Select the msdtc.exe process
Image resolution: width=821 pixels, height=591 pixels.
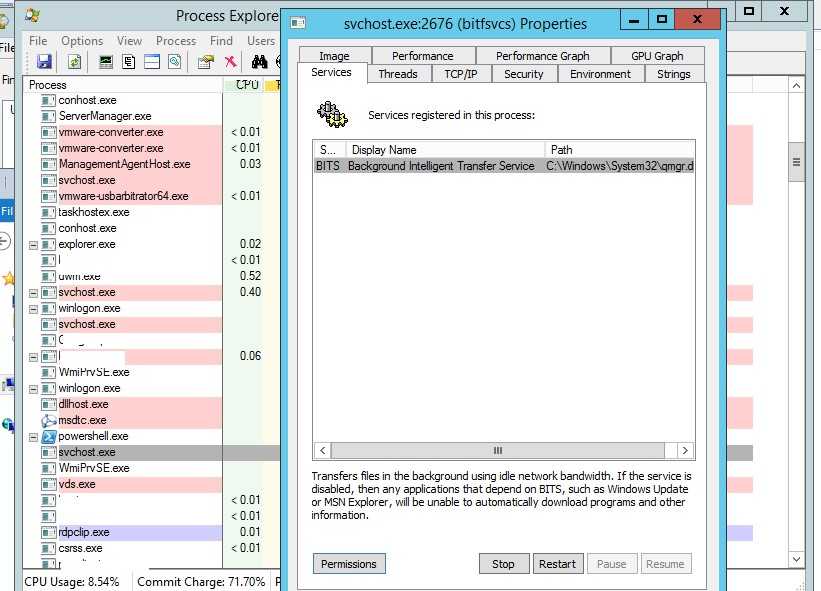tap(82, 420)
